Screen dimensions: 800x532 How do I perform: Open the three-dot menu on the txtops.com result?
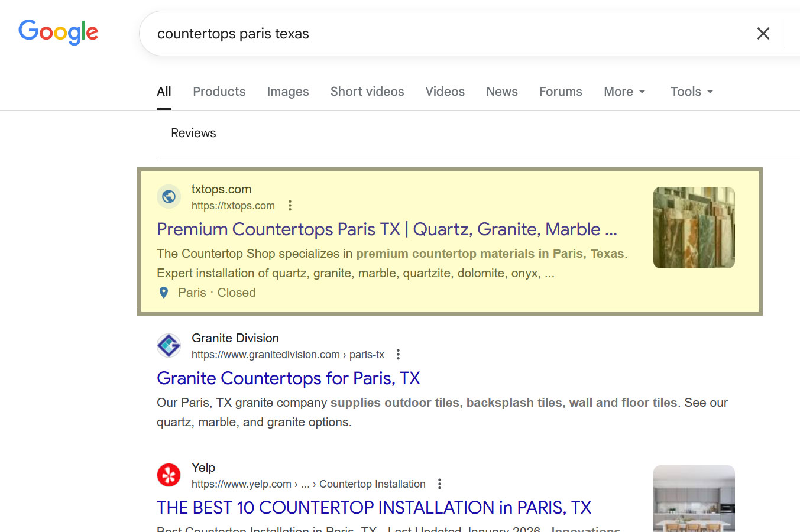[x=290, y=205]
